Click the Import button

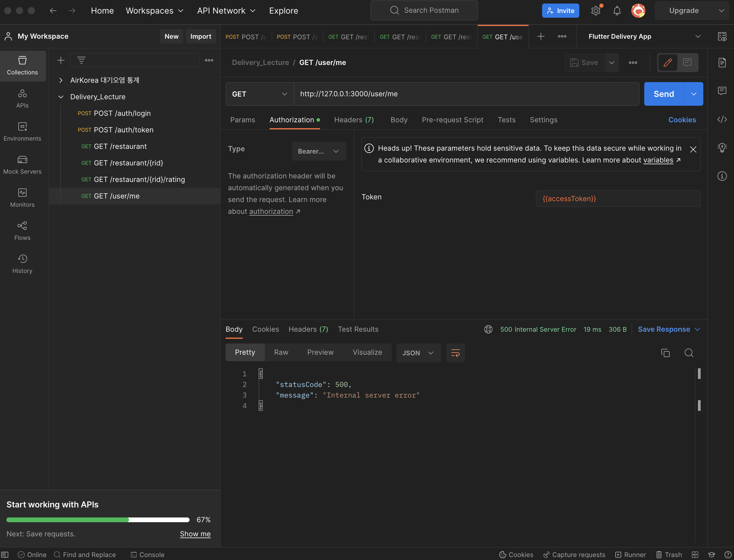click(x=200, y=36)
